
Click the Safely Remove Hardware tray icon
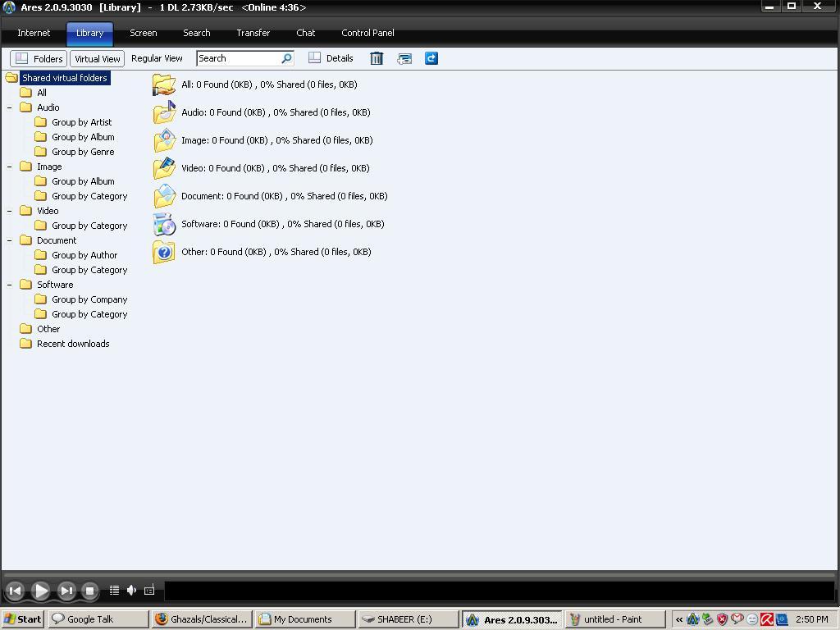click(708, 619)
